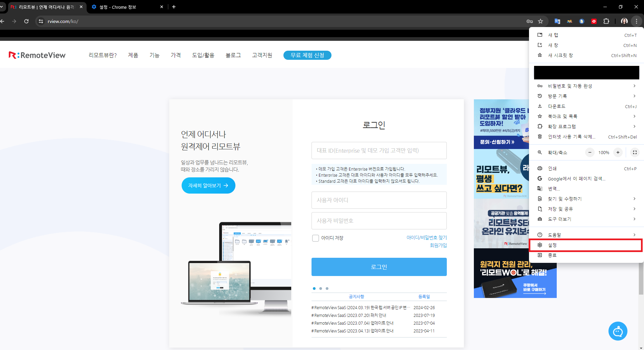Check the 아이디 저장 checkbox
This screenshot has height=350, width=644.
316,238
